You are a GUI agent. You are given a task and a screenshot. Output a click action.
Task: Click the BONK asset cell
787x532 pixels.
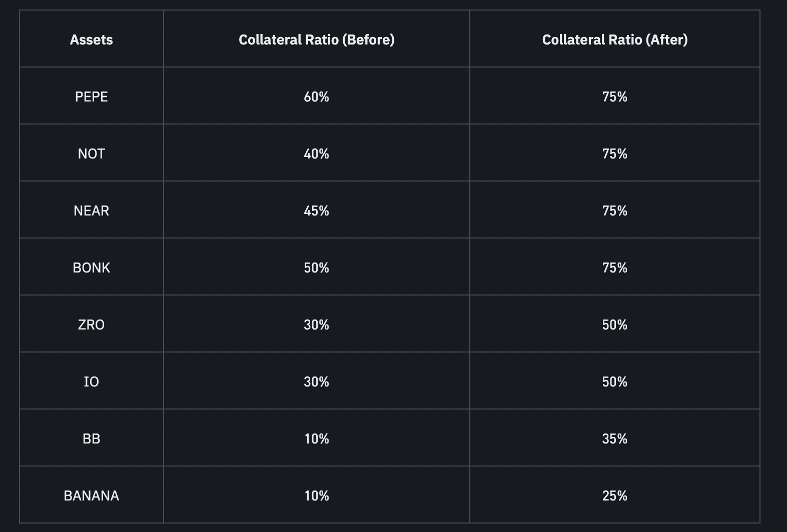coord(91,267)
